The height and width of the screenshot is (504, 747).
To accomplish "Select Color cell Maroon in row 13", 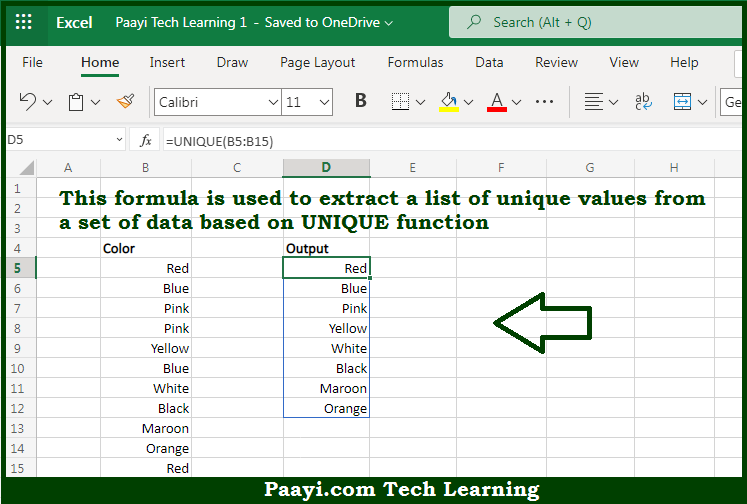I will 146,428.
